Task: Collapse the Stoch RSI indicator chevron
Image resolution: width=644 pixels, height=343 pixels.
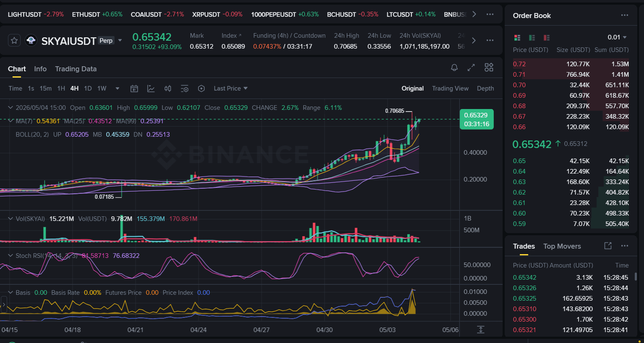Action: point(10,255)
